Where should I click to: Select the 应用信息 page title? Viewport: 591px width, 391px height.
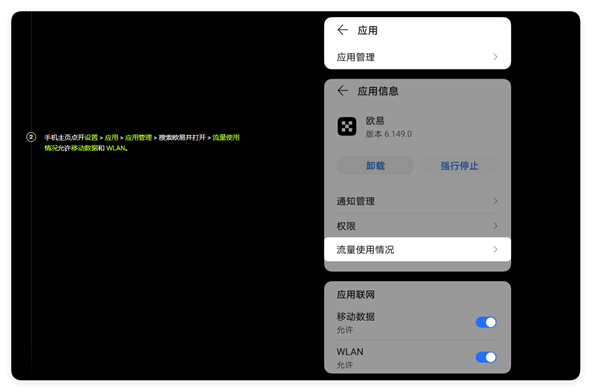(x=378, y=91)
